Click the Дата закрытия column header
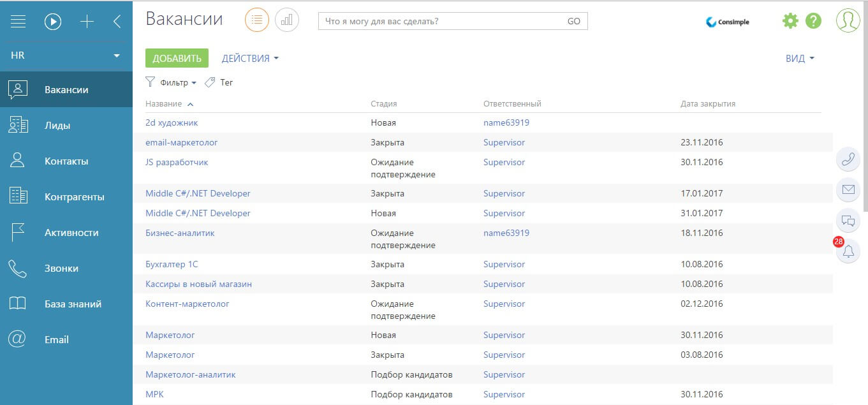This screenshot has width=868, height=405. (708, 103)
